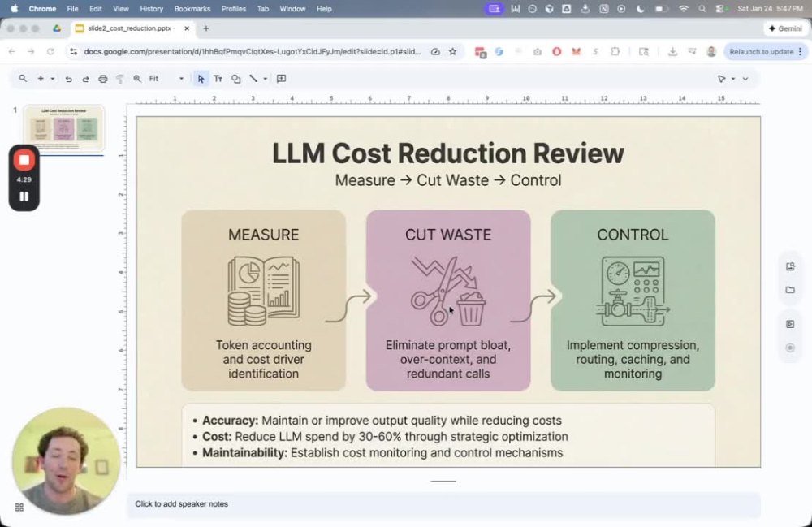Screen dimensions: 812x527
Task: Open the tab search icon in Chrome toolbar
Action: pyautogui.click(x=644, y=52)
